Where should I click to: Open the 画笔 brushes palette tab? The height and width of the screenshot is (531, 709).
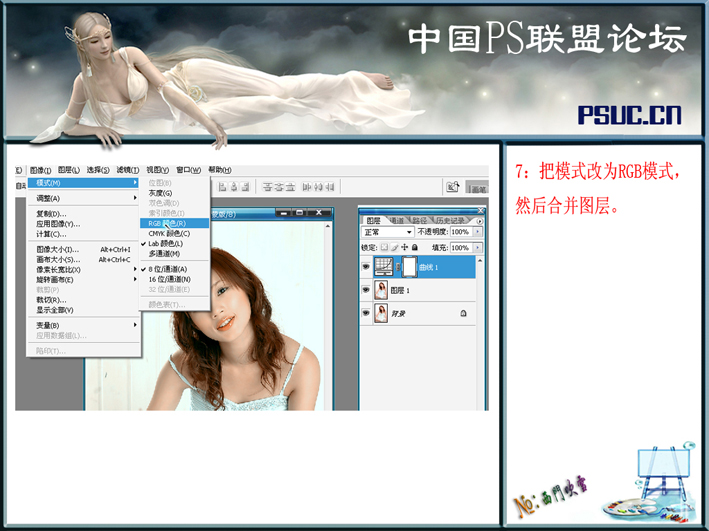click(477, 189)
